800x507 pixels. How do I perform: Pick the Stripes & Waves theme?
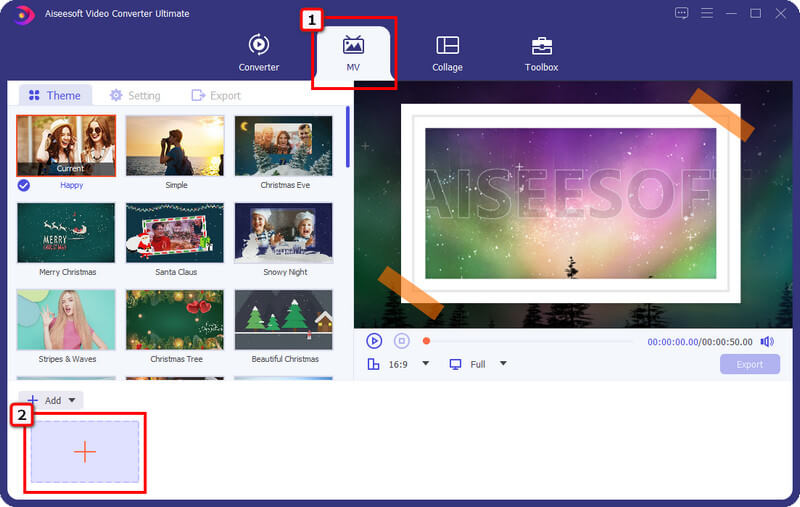[66, 320]
